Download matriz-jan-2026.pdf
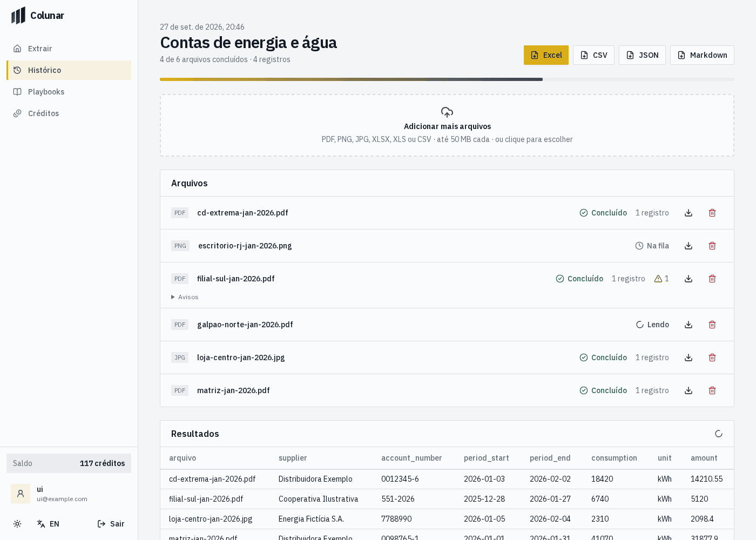The height and width of the screenshot is (540, 756). (x=688, y=390)
